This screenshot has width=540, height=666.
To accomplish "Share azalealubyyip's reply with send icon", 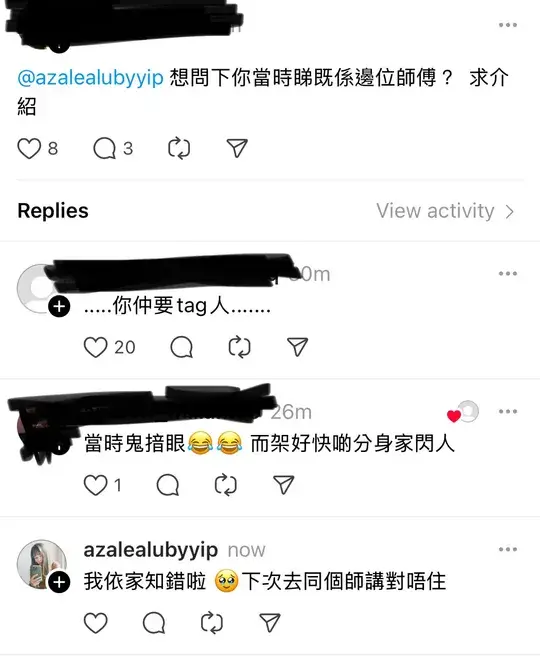I will tap(270, 623).
